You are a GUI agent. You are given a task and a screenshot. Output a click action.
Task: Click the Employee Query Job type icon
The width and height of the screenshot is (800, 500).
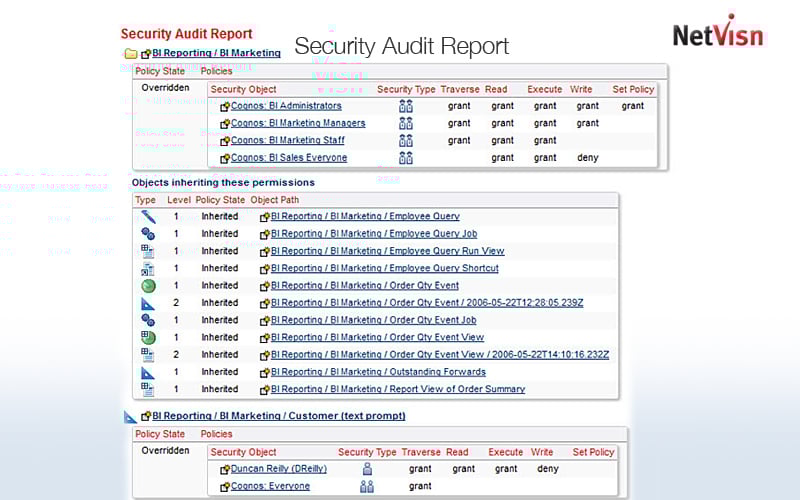point(148,234)
